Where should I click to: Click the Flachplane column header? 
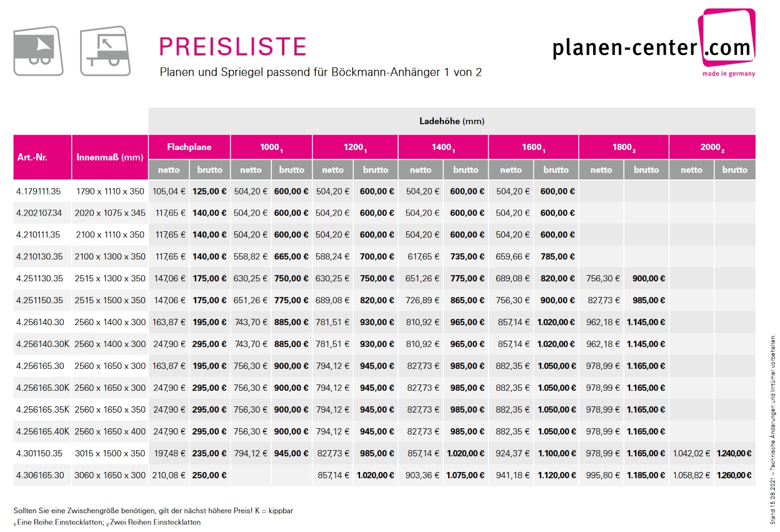point(189,148)
